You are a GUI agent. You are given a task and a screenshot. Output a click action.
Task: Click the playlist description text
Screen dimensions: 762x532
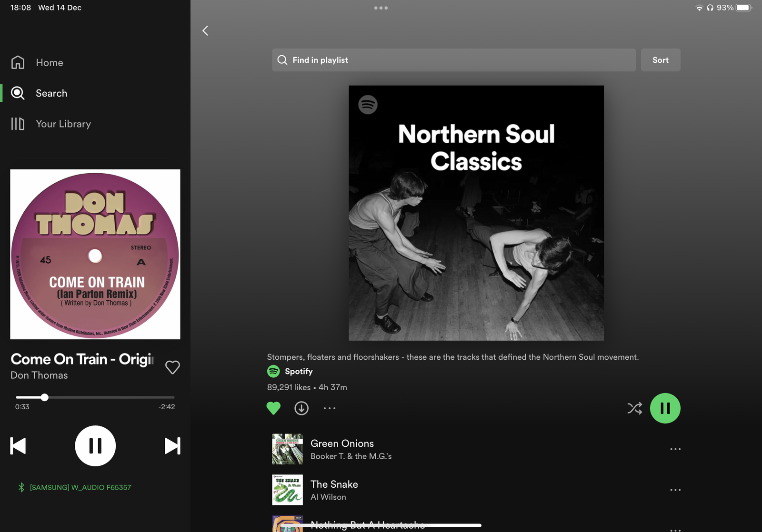[453, 357]
